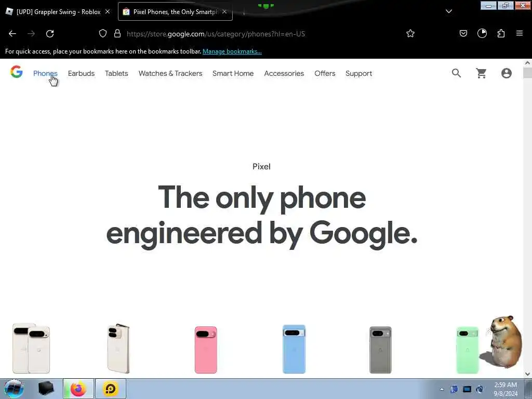Open the Support navigation item
This screenshot has height=399, width=532.
(x=358, y=73)
